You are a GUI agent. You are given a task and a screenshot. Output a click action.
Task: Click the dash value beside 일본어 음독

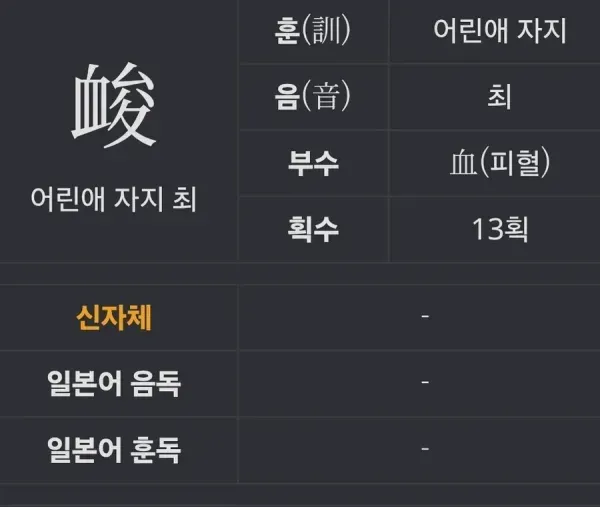click(425, 383)
